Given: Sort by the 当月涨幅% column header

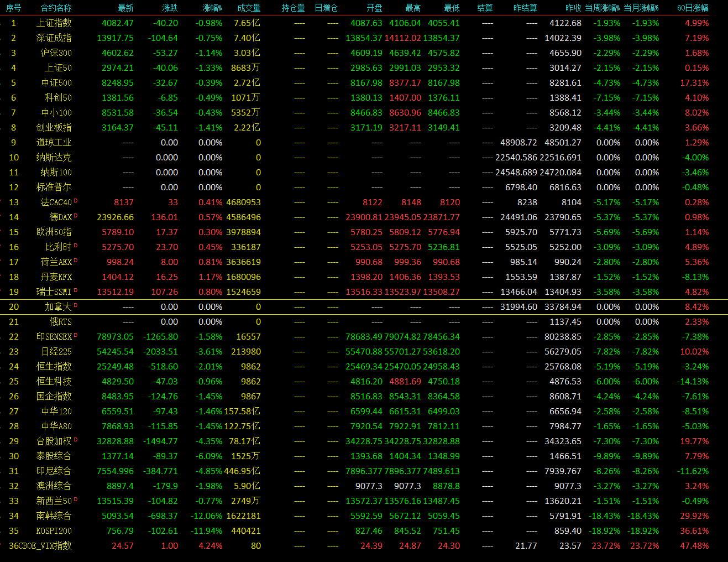Looking at the screenshot, I should tap(642, 8).
